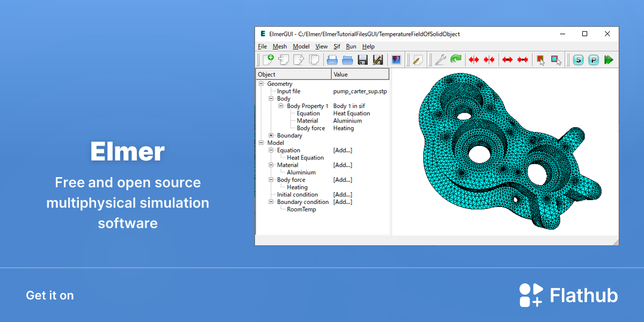Click the unify edge thick inward arrows icon
Image resolution: width=644 pixels, height=322 pixels.
pyautogui.click(x=522, y=60)
